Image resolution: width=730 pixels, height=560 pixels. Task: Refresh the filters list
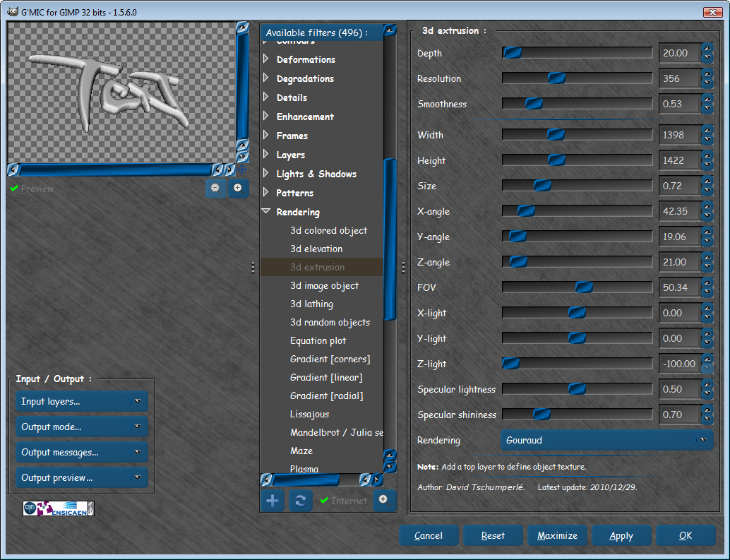tap(300, 501)
